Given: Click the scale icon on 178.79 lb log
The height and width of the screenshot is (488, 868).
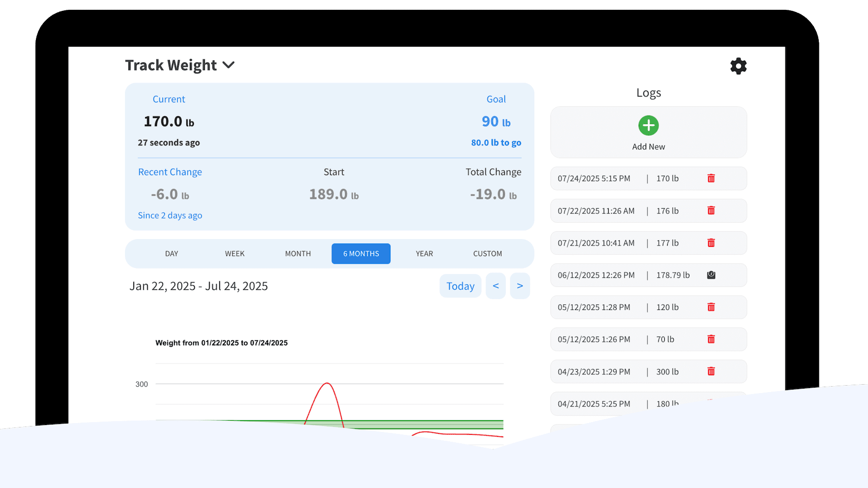Looking at the screenshot, I should pyautogui.click(x=711, y=275).
